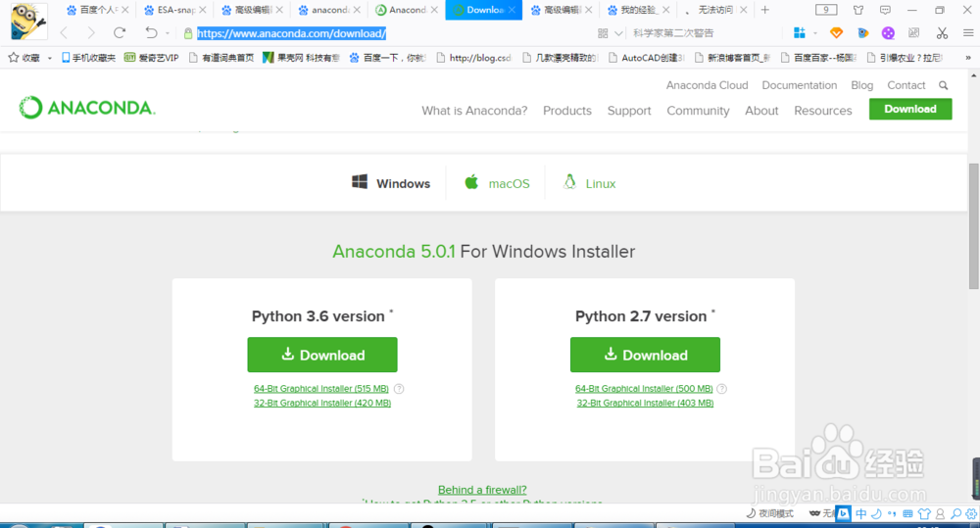
Task: Click the scissors screenshot tool icon
Action: tap(942, 33)
